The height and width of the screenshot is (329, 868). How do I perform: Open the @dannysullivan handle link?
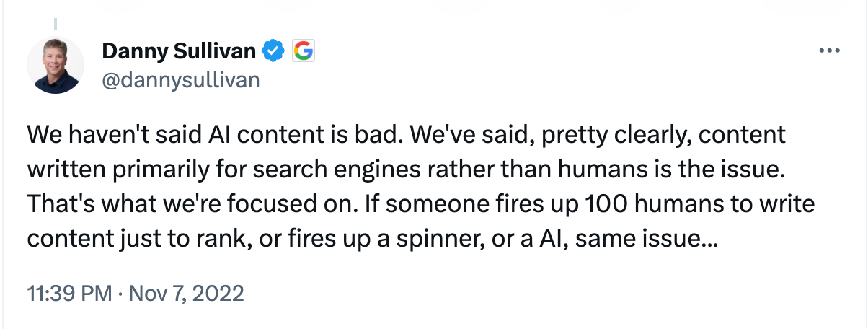(180, 79)
